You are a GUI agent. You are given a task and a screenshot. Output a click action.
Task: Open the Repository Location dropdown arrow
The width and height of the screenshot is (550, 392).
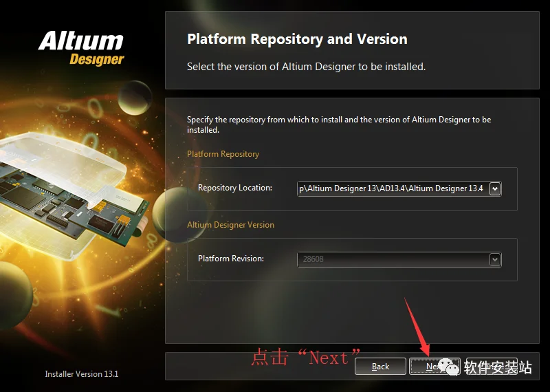495,189
